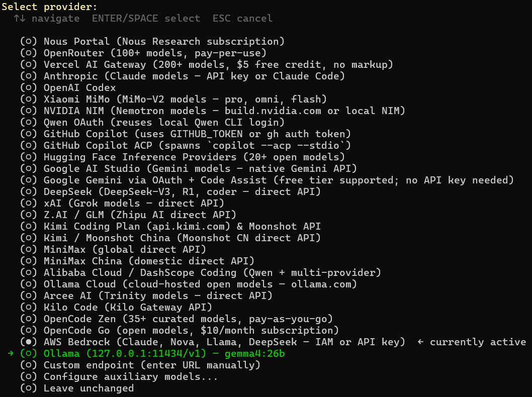Click the Qwen OAuth option

point(29,123)
